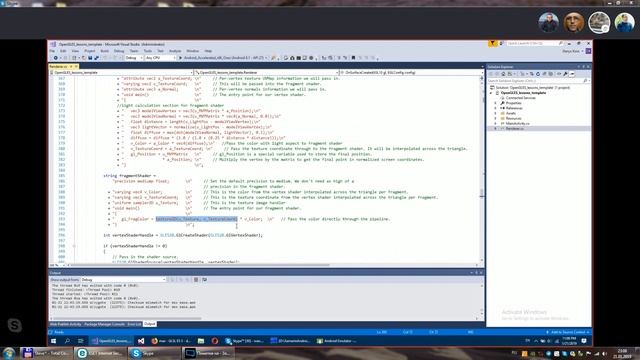Open the Team menu
The height and width of the screenshot is (360, 640).
[x=134, y=51]
